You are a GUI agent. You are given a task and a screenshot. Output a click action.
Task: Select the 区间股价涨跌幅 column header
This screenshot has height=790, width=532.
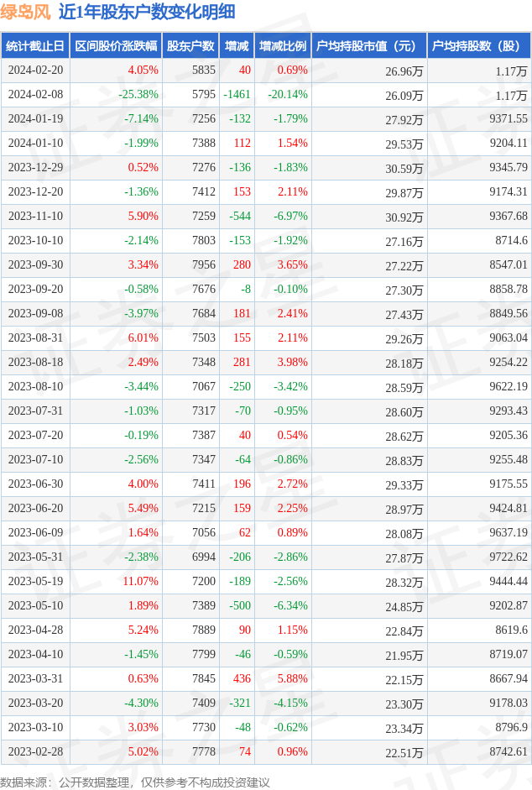tap(115, 46)
